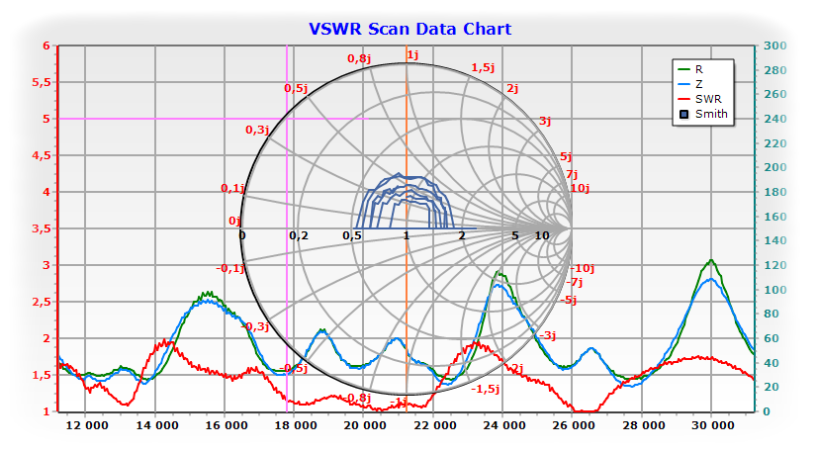This screenshot has height=452, width=816.
Task: Click the Smith chart resistance label '10'
Action: tap(542, 236)
